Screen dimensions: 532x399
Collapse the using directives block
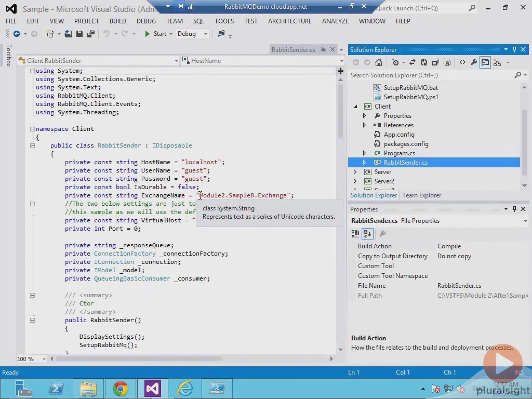tap(32, 71)
